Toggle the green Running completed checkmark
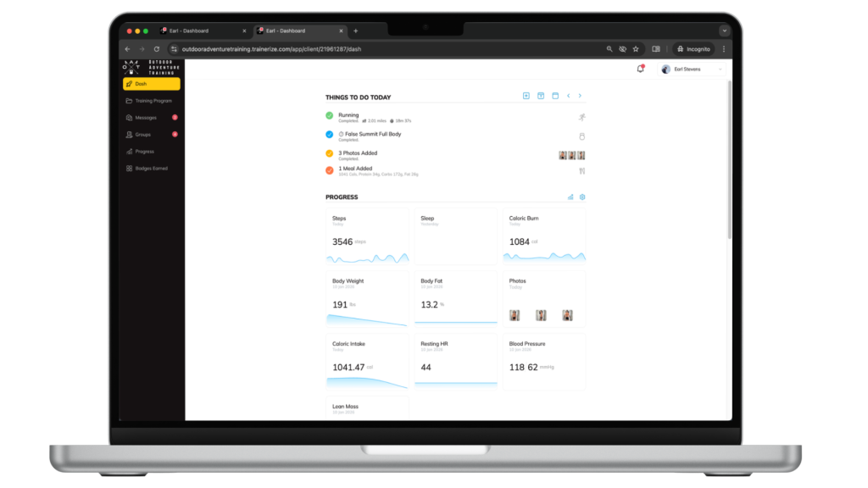Image resolution: width=868 pixels, height=488 pixels. click(330, 116)
